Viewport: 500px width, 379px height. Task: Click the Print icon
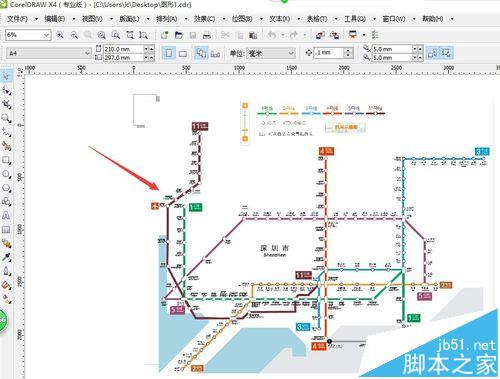(207, 35)
